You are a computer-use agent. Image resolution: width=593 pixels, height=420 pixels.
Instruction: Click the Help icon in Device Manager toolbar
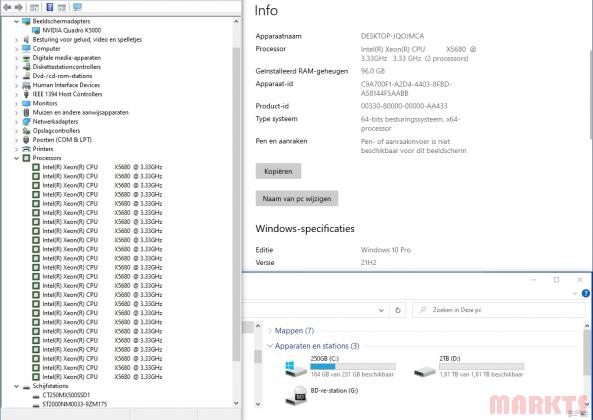point(49,7)
